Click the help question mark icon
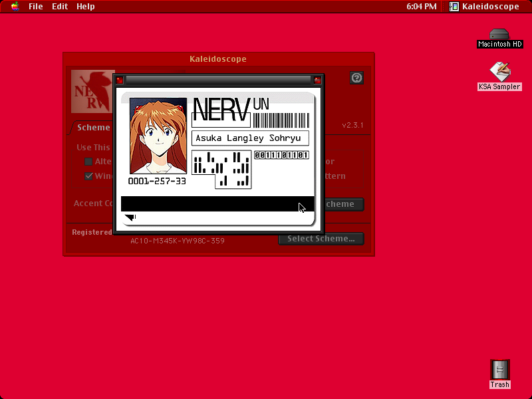 356,78
